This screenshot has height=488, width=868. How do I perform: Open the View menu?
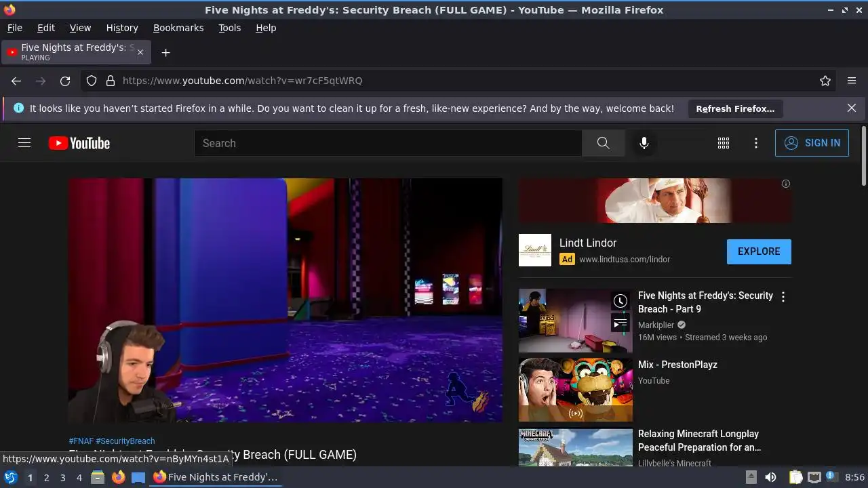coord(80,28)
